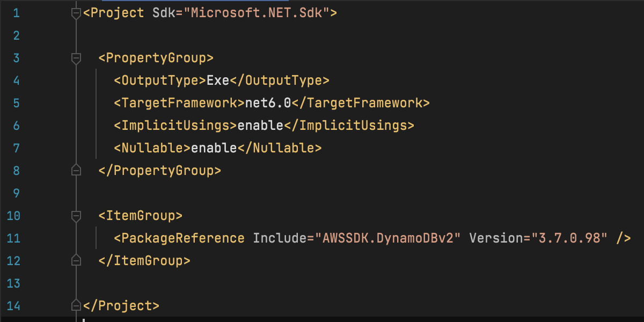Viewport: 644px width, 322px height.
Task: Collapse the ItemGroup fold marker on line 10
Action: pos(76,216)
